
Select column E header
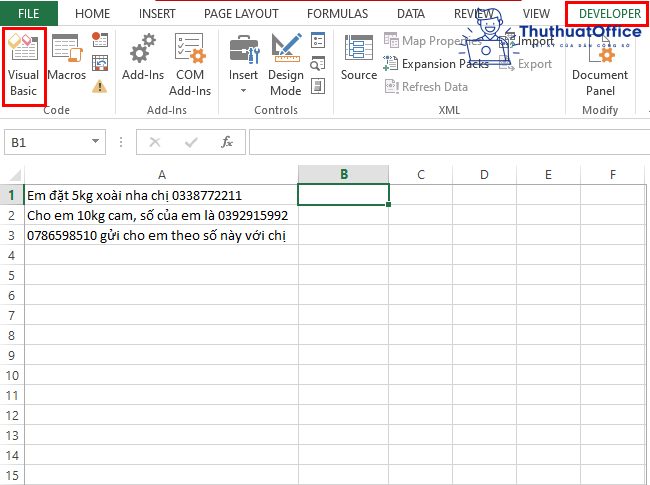(x=548, y=175)
